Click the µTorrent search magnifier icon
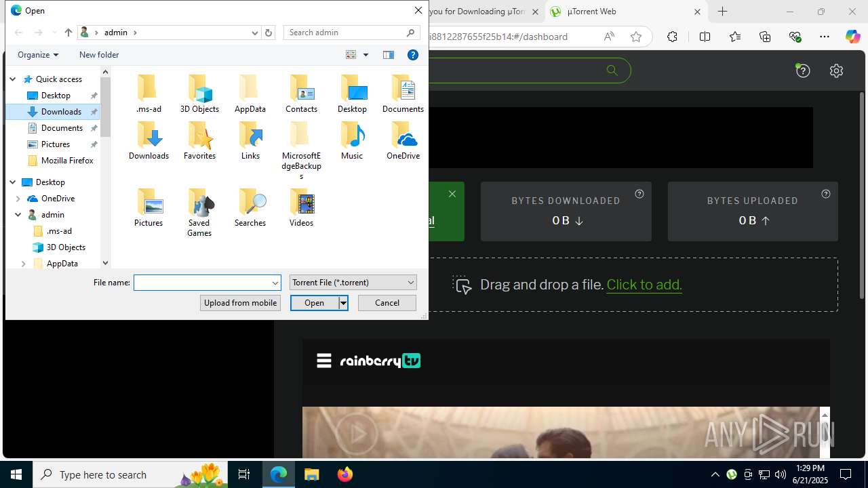Screen dimensions: 868x488 (x=612, y=70)
